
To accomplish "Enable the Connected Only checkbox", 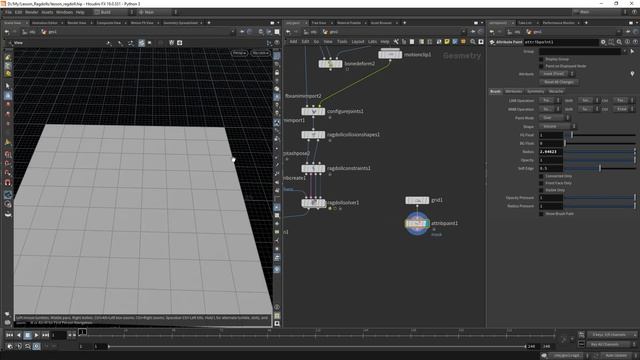I will 542,176.
